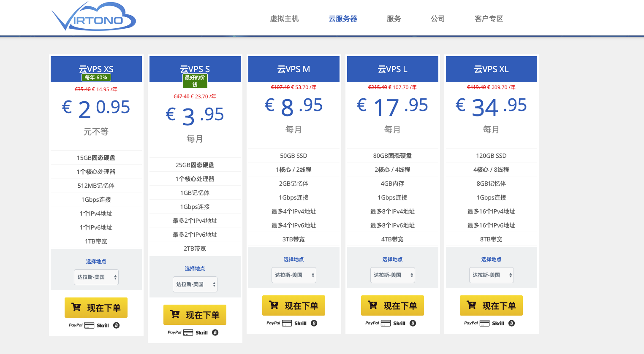This screenshot has height=354, width=644.
Task: Click the 1核心 / 2线程 spec line
Action: [x=294, y=170]
